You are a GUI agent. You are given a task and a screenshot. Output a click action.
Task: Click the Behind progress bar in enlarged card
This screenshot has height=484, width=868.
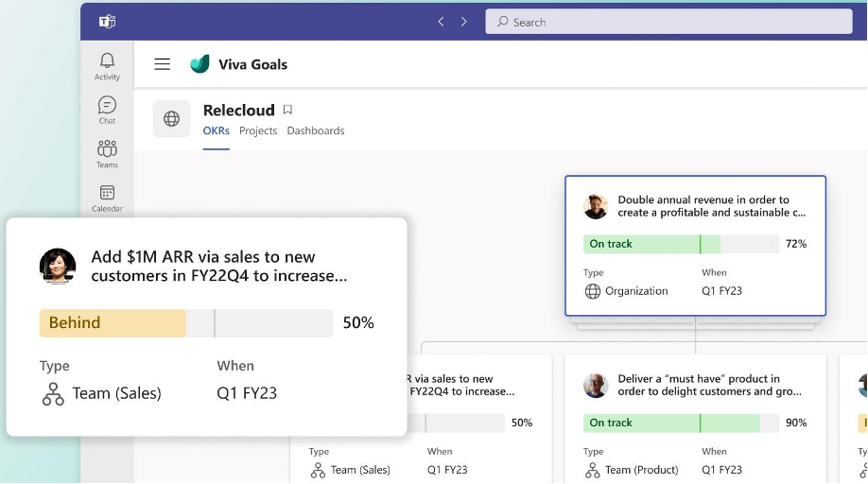tap(186, 323)
